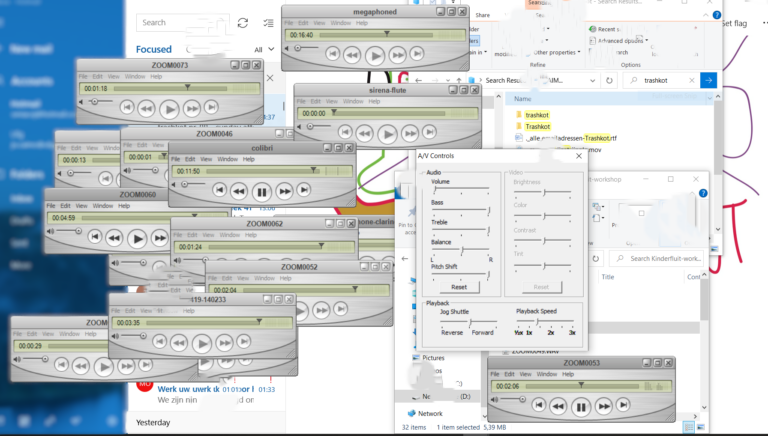Viewport: 768px width, 436px height.
Task: Expand Other properties dropdown in ribbon
Action: point(557,52)
